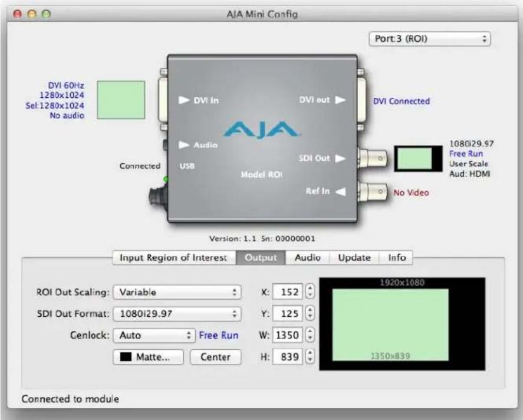Image resolution: width=523 pixels, height=420 pixels.
Task: Select the Output tab
Action: tap(261, 258)
